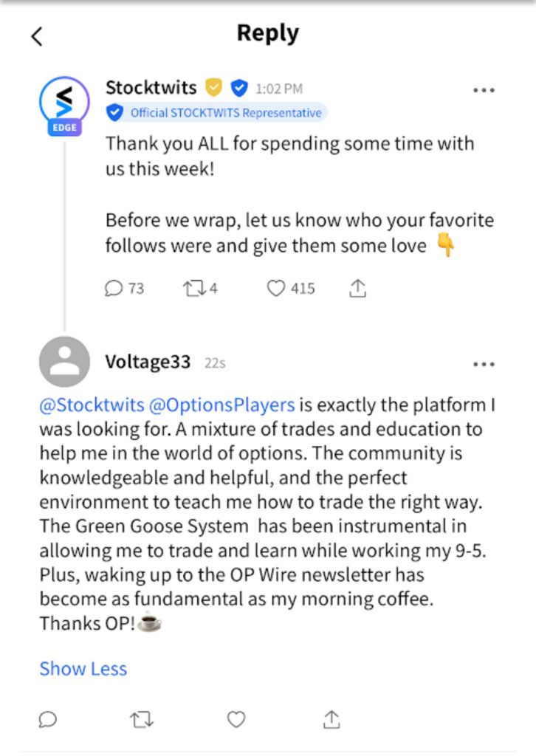Open Stockwits profile avatar with EDGE badge
The height and width of the screenshot is (756, 536).
click(64, 103)
